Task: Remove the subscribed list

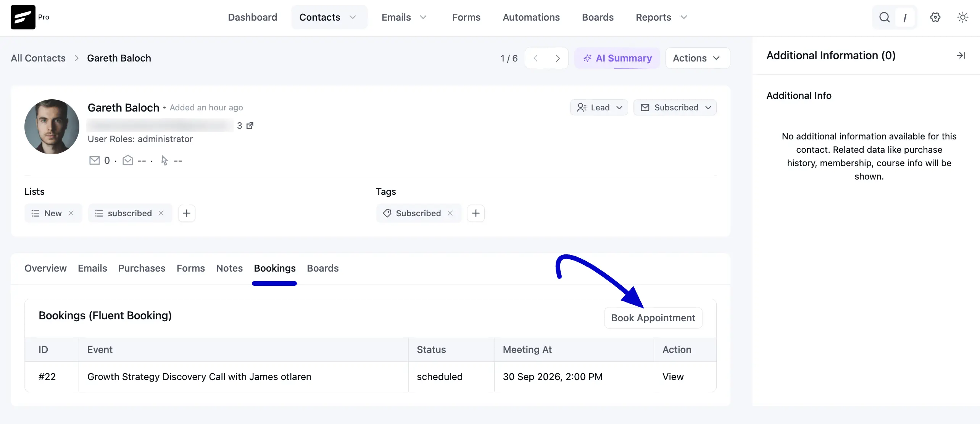Action: 161,213
